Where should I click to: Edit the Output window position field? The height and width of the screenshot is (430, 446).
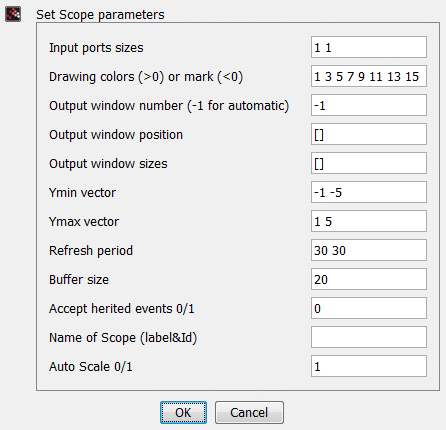coord(369,134)
